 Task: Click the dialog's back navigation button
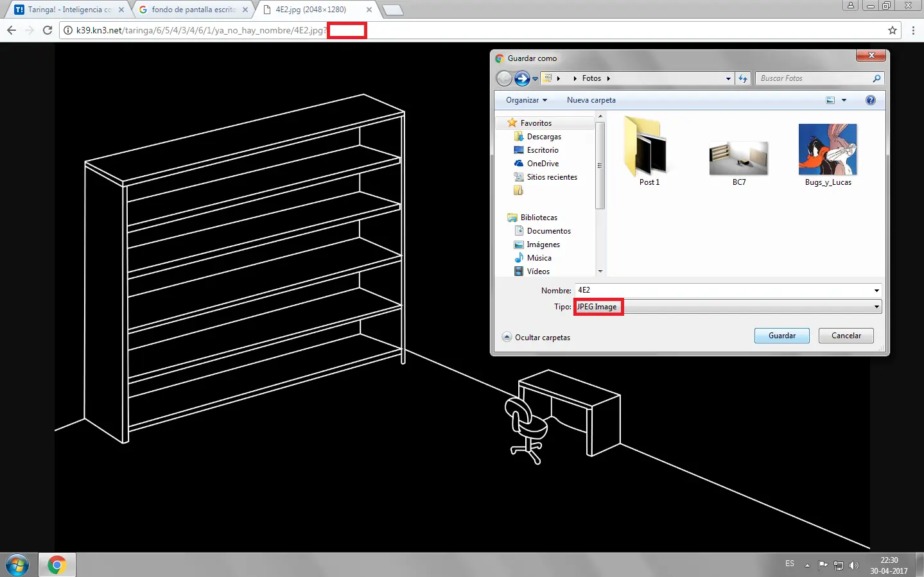[505, 78]
